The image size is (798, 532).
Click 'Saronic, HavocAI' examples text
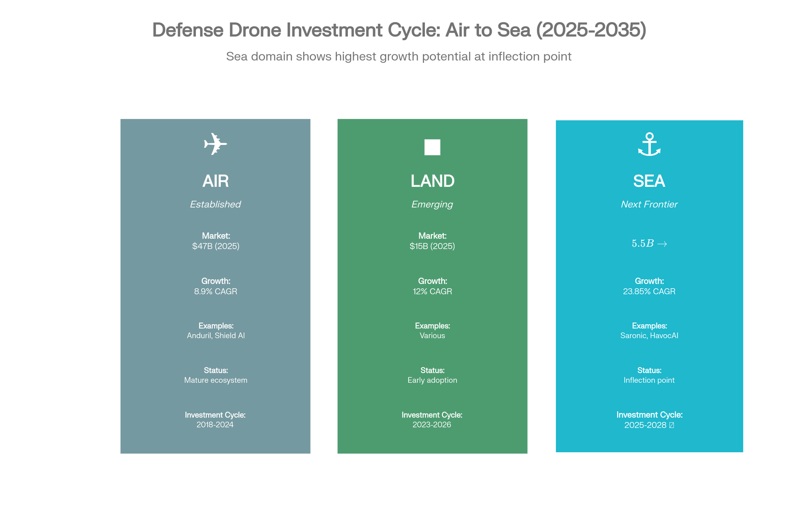coord(649,336)
